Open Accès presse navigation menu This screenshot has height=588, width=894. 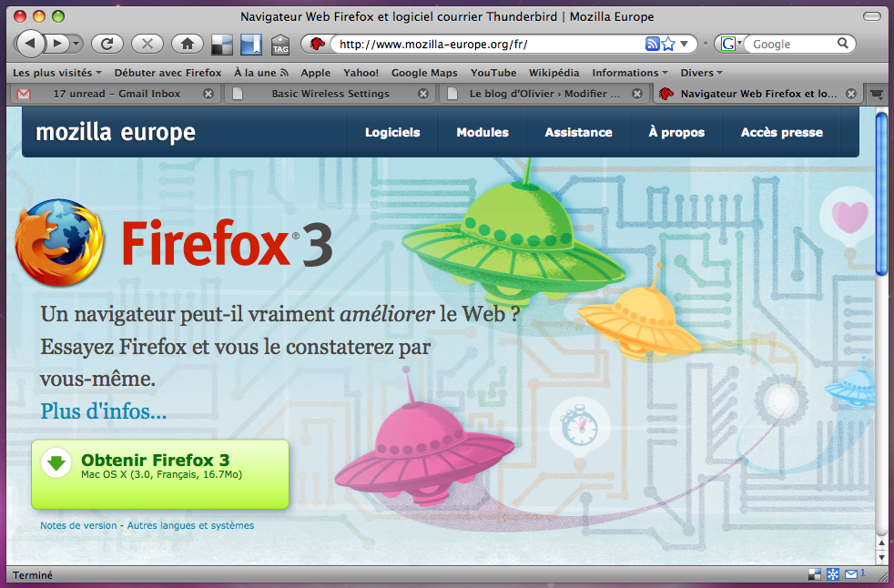click(x=782, y=132)
